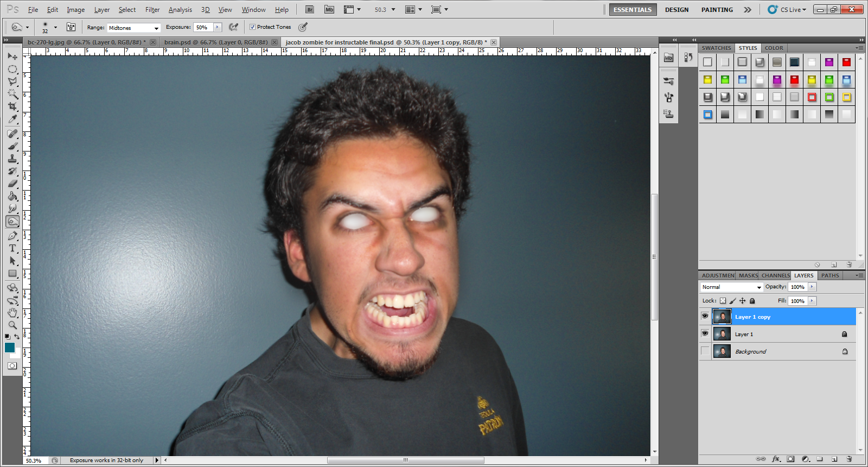Viewport: 868px width, 467px height.
Task: Open the brush preset picker arrow
Action: coord(55,27)
